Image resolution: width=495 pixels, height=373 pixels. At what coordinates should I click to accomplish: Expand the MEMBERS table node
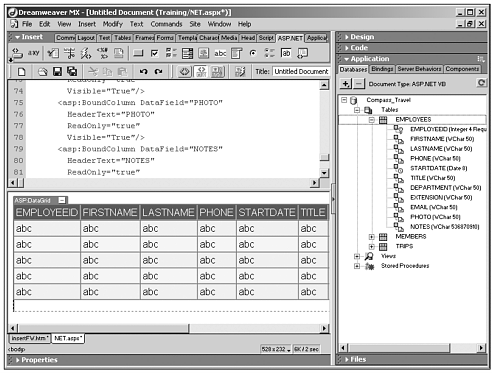point(372,237)
